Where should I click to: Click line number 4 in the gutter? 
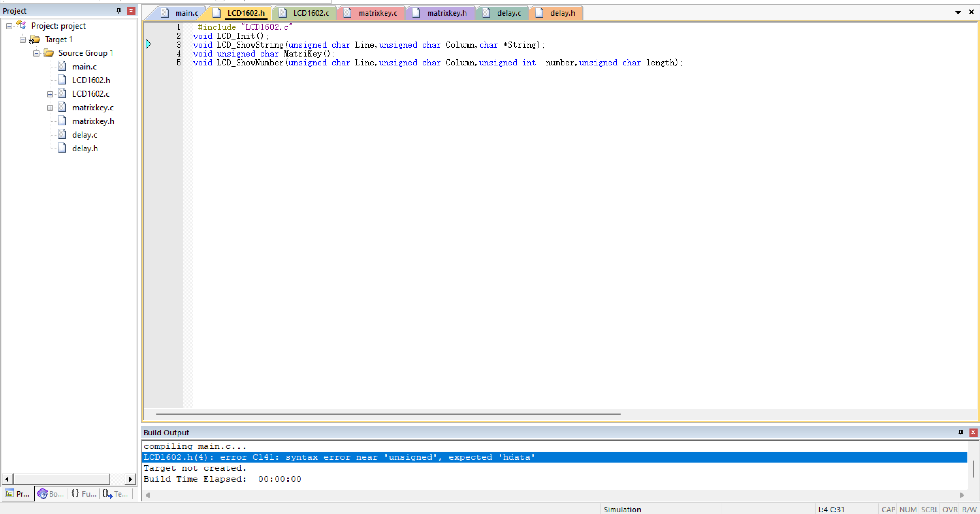(178, 54)
